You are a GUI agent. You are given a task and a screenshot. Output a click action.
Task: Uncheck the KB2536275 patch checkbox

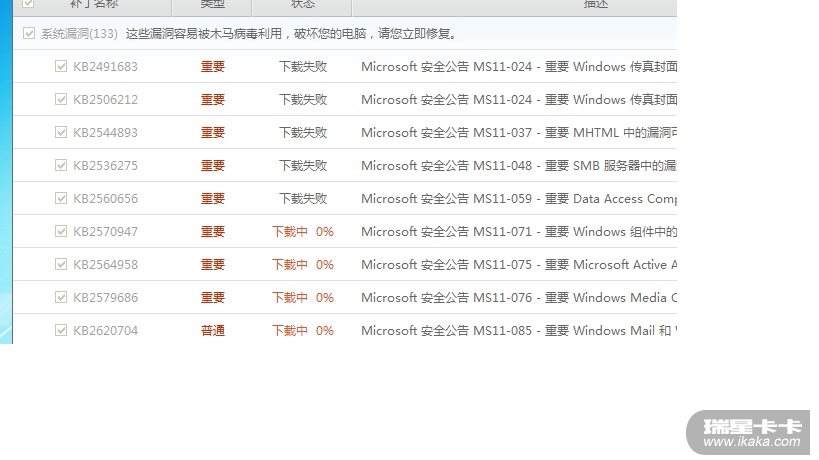tap(61, 165)
